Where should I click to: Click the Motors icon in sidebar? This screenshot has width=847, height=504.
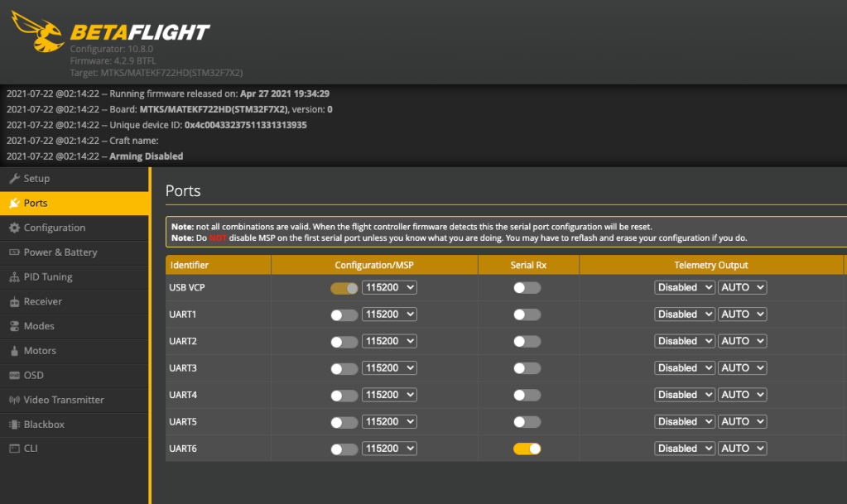click(x=14, y=351)
